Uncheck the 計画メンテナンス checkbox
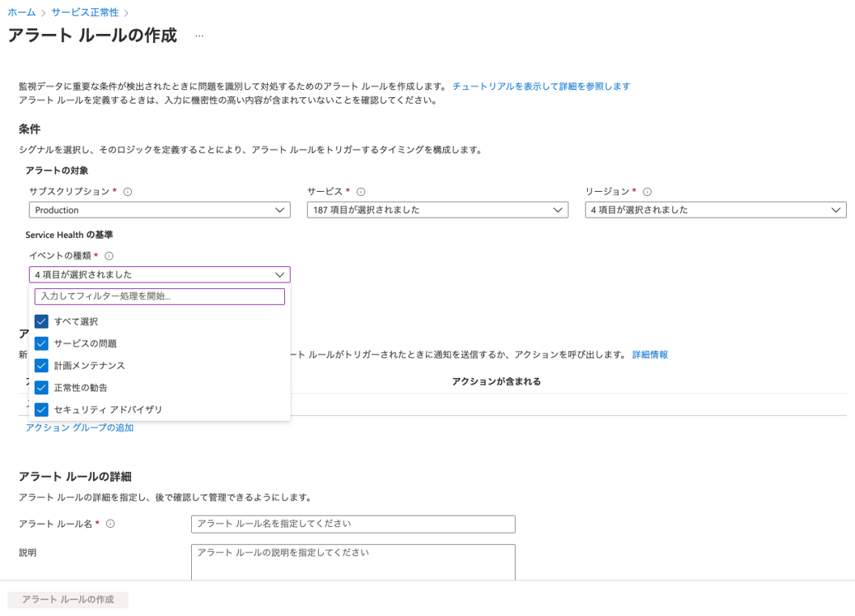This screenshot has width=855, height=616. point(41,366)
